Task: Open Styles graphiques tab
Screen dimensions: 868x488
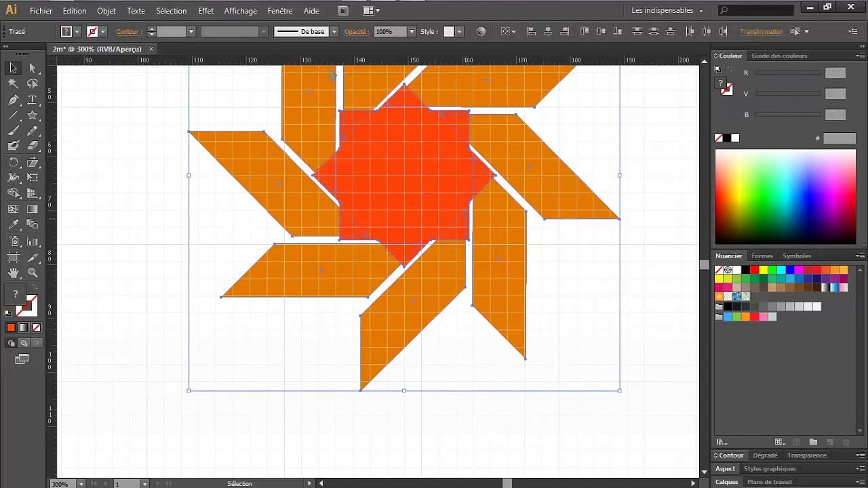Action: point(770,468)
